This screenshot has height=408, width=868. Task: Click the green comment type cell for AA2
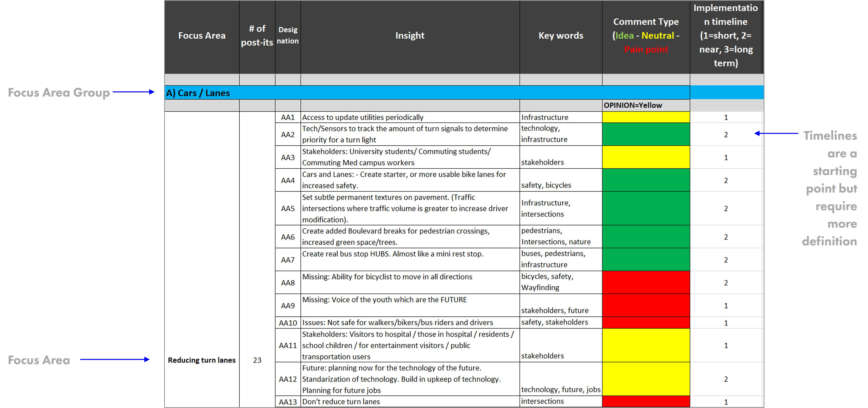[646, 134]
